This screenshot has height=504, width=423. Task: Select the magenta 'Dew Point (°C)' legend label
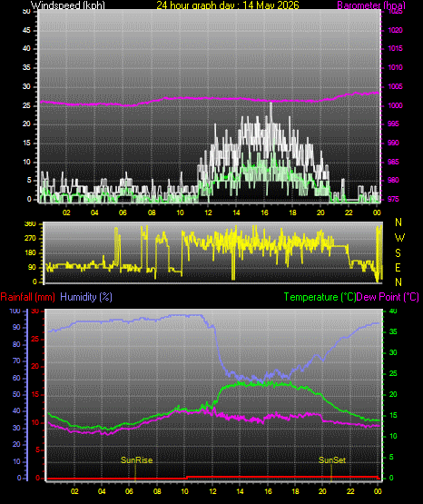point(388,297)
